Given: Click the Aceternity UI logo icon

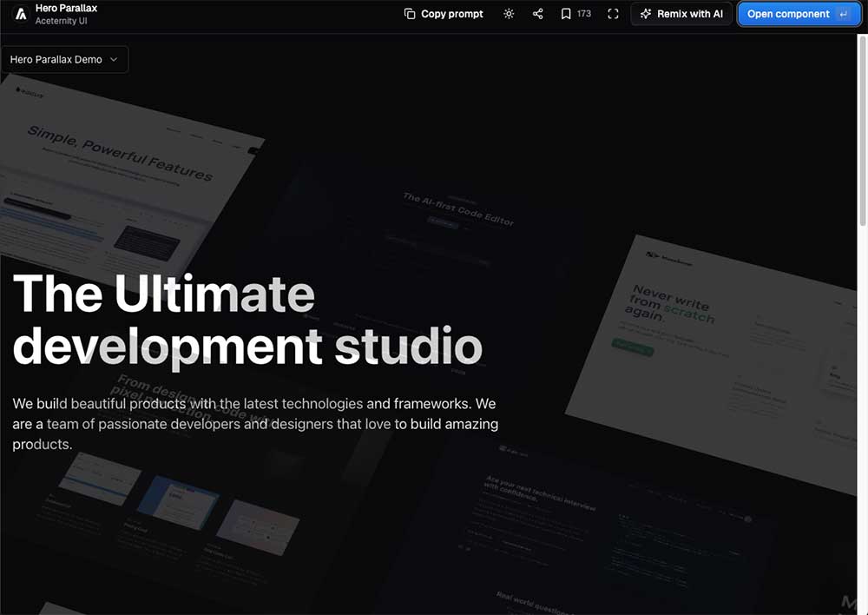Looking at the screenshot, I should point(21,14).
